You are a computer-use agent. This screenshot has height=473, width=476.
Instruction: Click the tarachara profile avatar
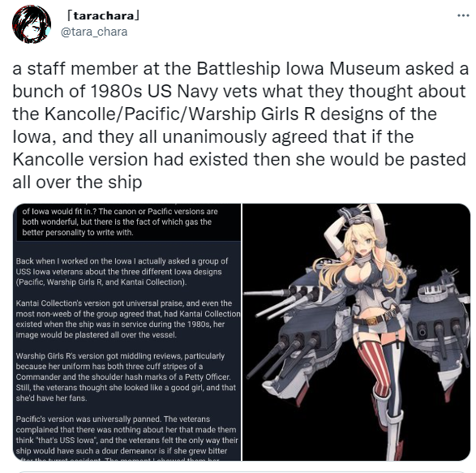[32, 24]
